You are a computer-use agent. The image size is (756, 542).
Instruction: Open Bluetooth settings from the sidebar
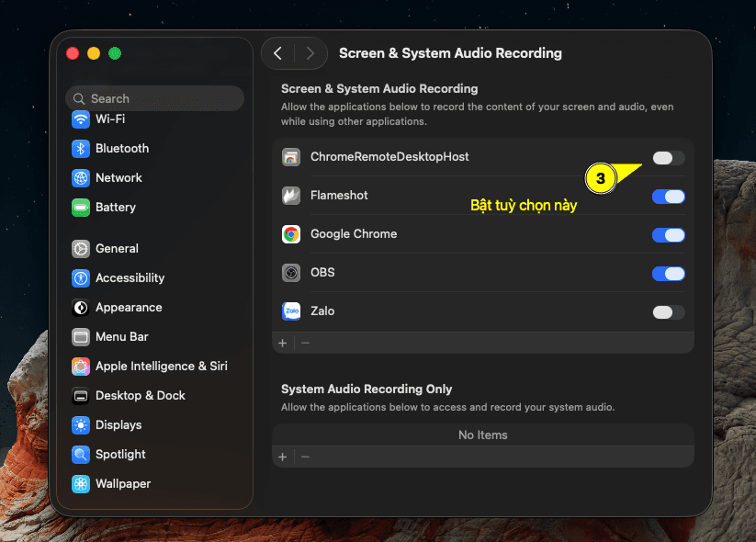click(x=81, y=148)
